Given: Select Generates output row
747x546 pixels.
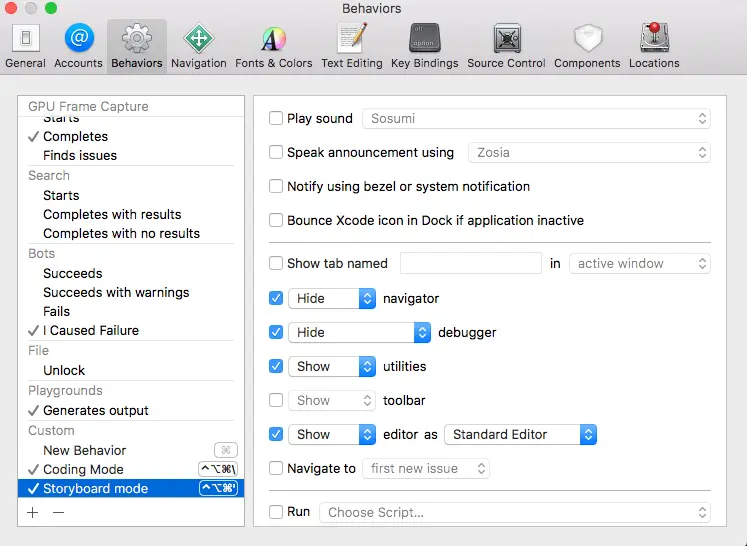Looking at the screenshot, I should coord(131,410).
